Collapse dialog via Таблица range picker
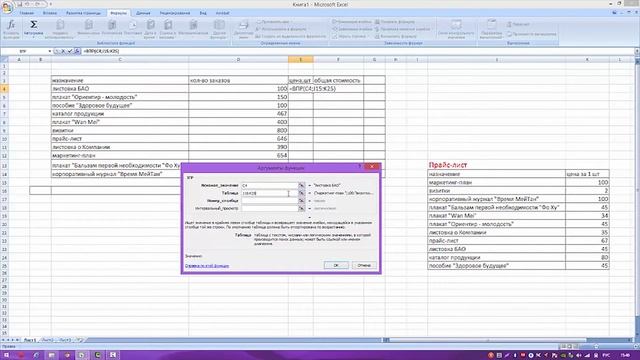 coord(301,193)
